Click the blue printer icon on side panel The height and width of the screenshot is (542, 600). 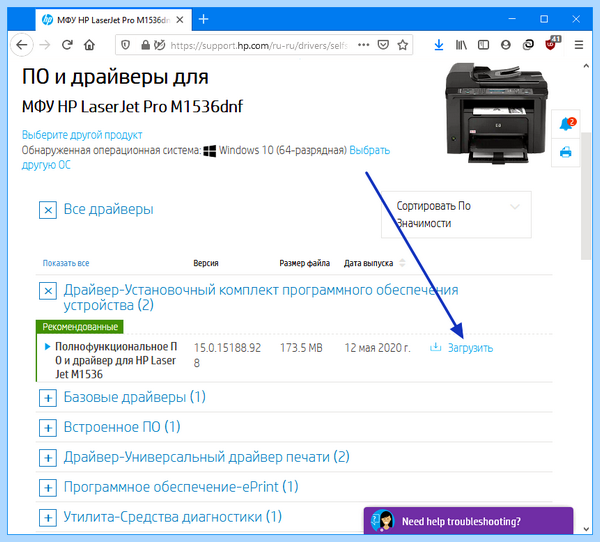[566, 152]
